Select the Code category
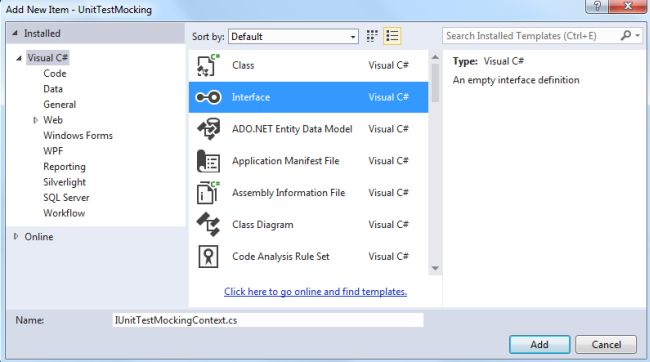This screenshot has height=362, width=650. (55, 73)
